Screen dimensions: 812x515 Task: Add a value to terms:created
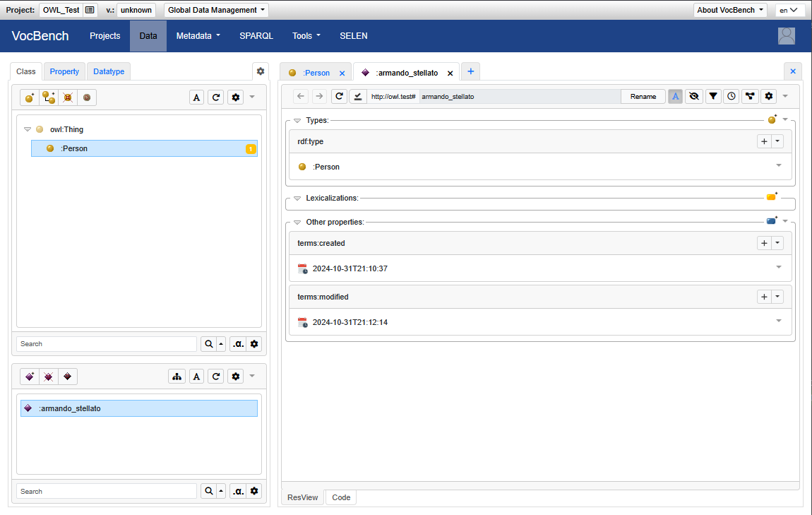pyautogui.click(x=765, y=243)
